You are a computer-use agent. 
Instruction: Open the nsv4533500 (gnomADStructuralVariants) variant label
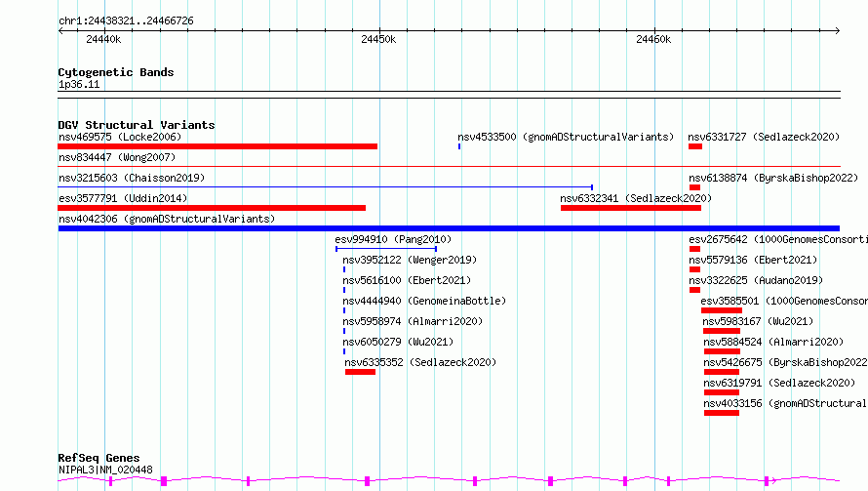point(566,137)
